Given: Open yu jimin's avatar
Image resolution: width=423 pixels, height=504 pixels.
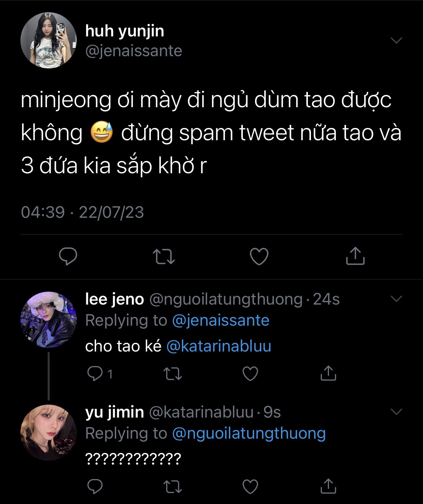Looking at the screenshot, I should tap(48, 433).
